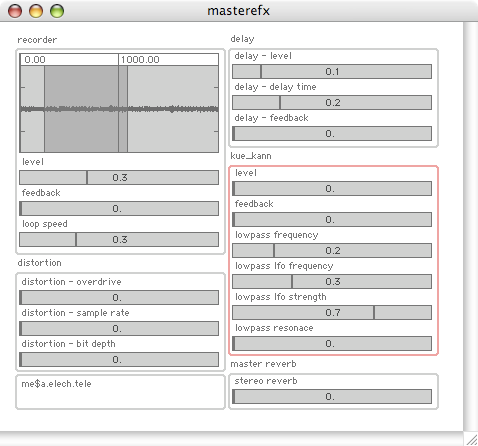478x446 pixels.
Task: Adjust the lowpass lfo frequency slider
Action: [x=332, y=281]
